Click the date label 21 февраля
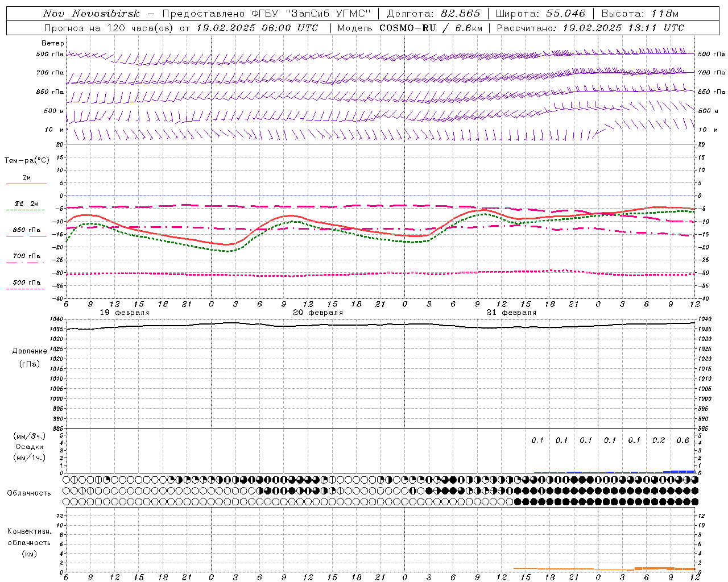 tap(511, 313)
